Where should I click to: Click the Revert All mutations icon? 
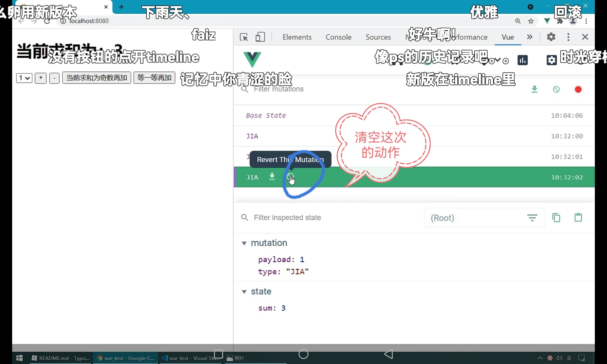(556, 89)
